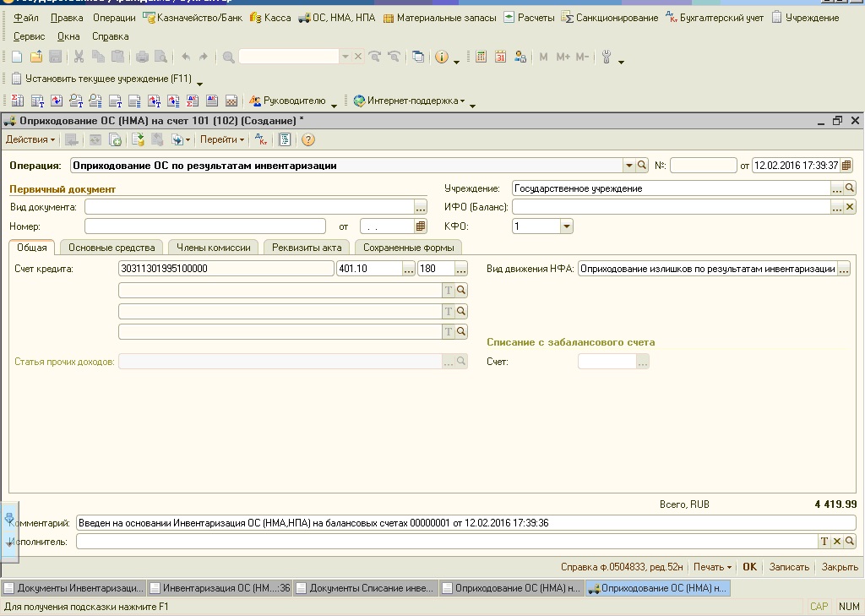Click the information icon in main toolbar
Viewport: 865px width, 616px height.
point(441,57)
